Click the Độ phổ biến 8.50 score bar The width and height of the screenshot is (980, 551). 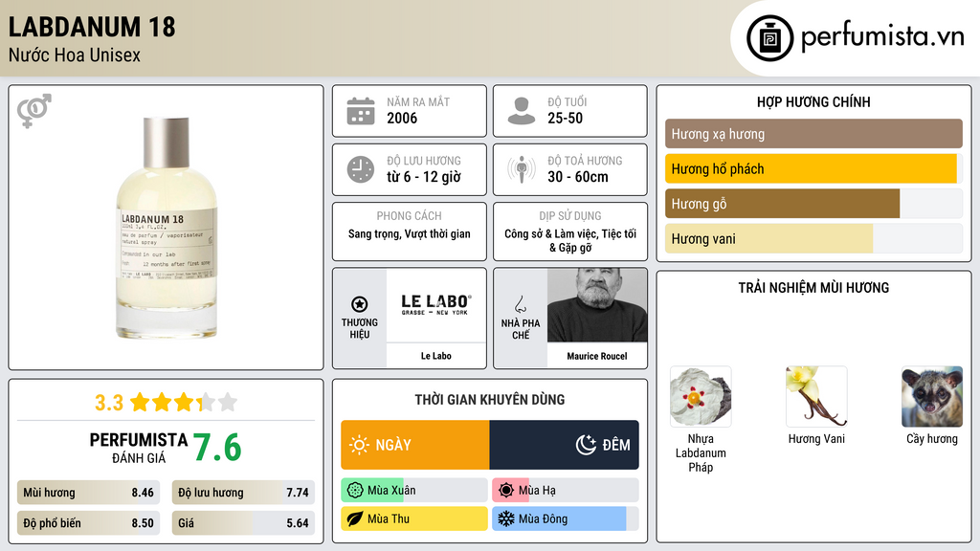coord(88,523)
